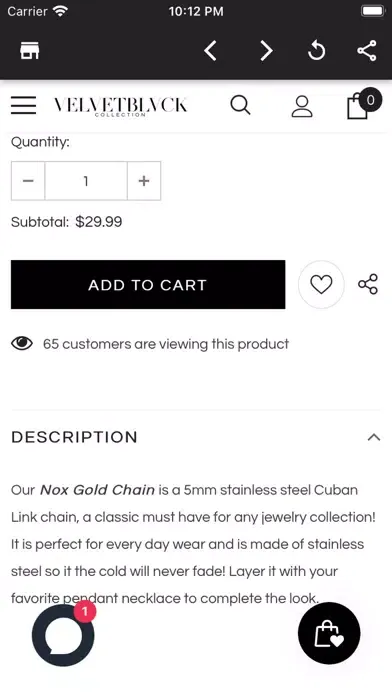Click the VELVETBLVCK Collection logo
Screen dimensions: 392x696
click(x=120, y=106)
